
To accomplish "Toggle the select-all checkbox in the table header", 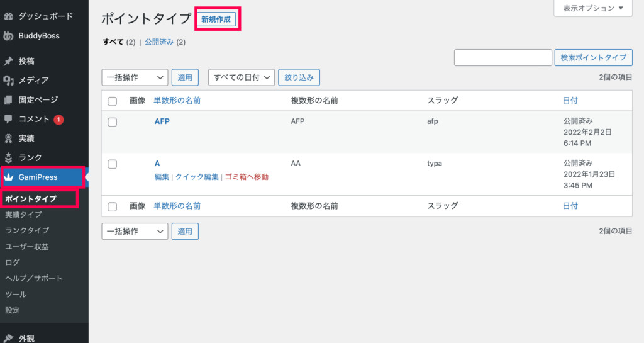I will (x=112, y=101).
